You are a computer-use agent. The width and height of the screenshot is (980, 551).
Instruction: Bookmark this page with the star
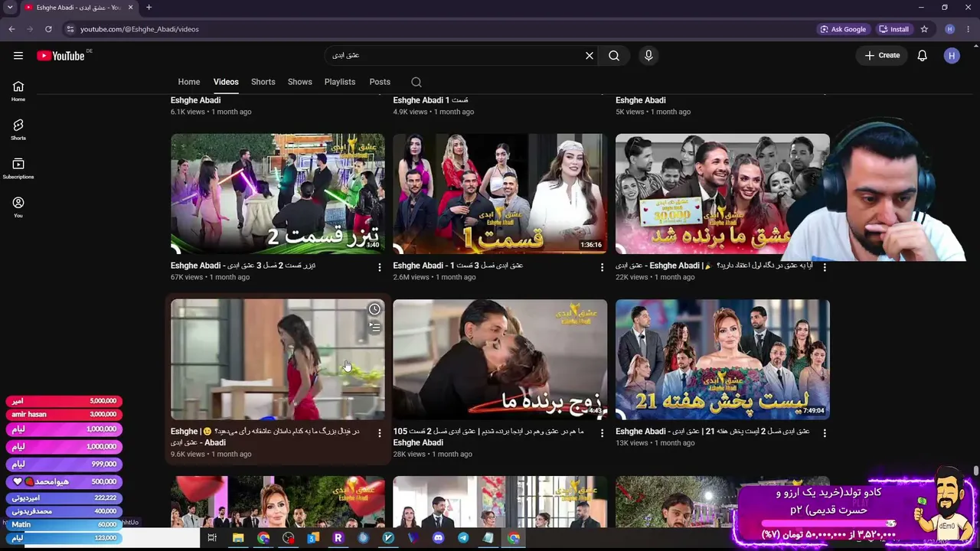click(924, 29)
